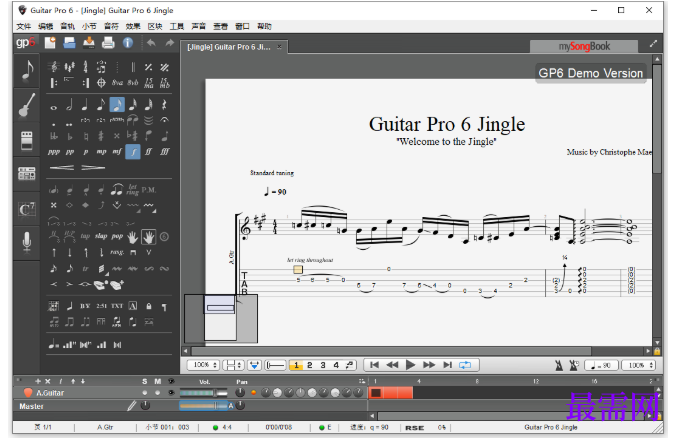Open the playback speed 100% dropdown
The image size is (678, 438).
639,365
